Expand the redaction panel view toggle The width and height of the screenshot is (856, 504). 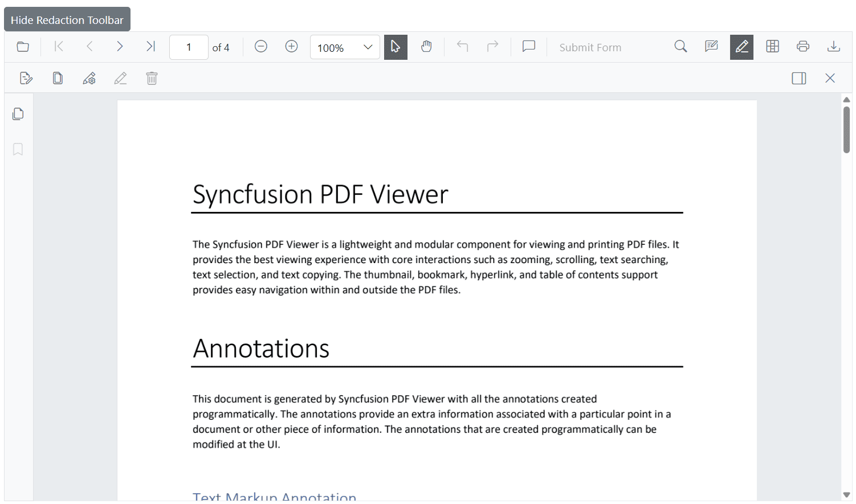pyautogui.click(x=798, y=78)
